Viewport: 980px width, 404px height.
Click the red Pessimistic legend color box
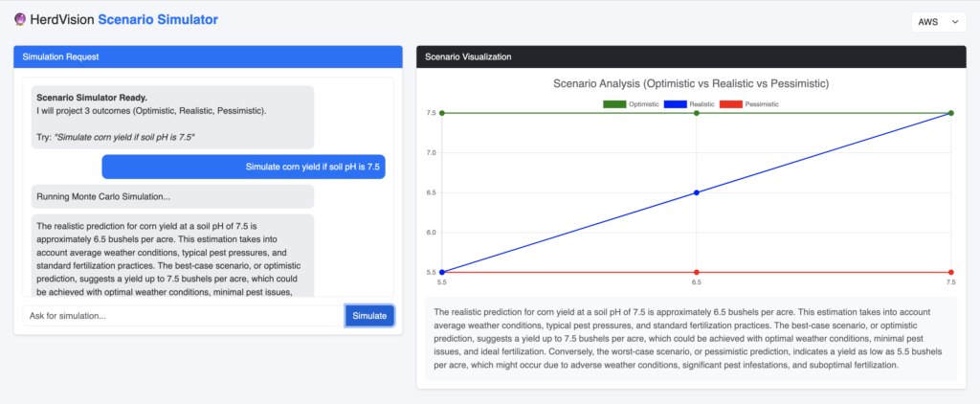click(x=730, y=103)
